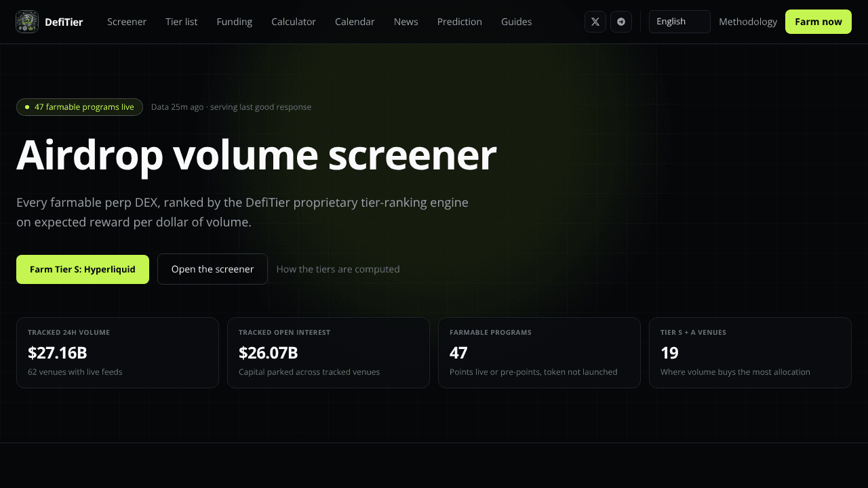Select the Farmable Programs card
The height and width of the screenshot is (488, 868).
[x=539, y=352]
